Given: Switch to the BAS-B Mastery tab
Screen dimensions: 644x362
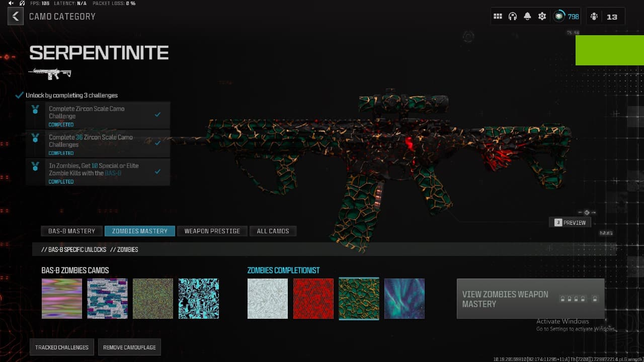Looking at the screenshot, I should pos(71,231).
